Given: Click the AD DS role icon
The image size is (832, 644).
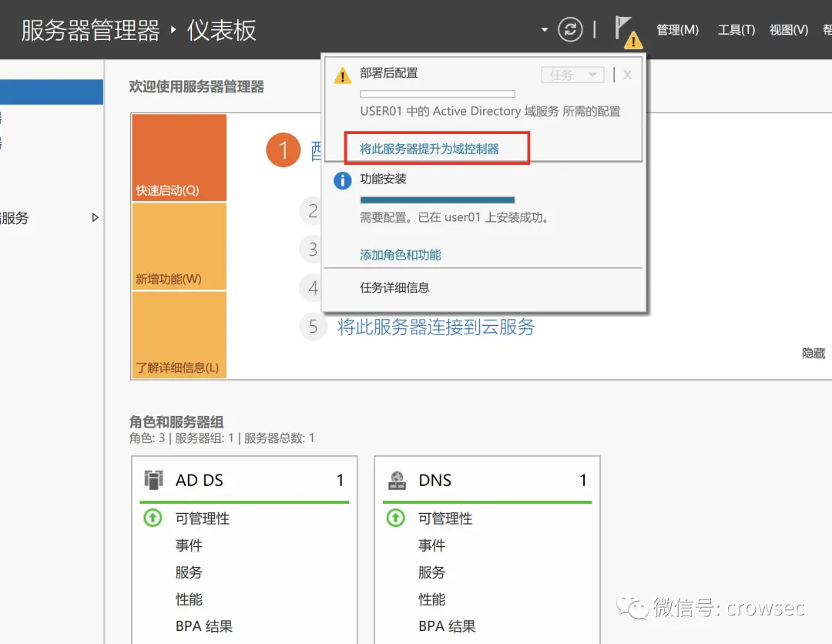Looking at the screenshot, I should [x=154, y=480].
